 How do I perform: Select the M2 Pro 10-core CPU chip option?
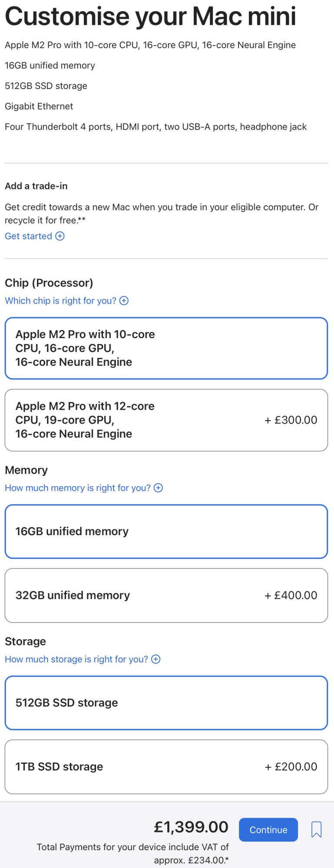point(166,348)
